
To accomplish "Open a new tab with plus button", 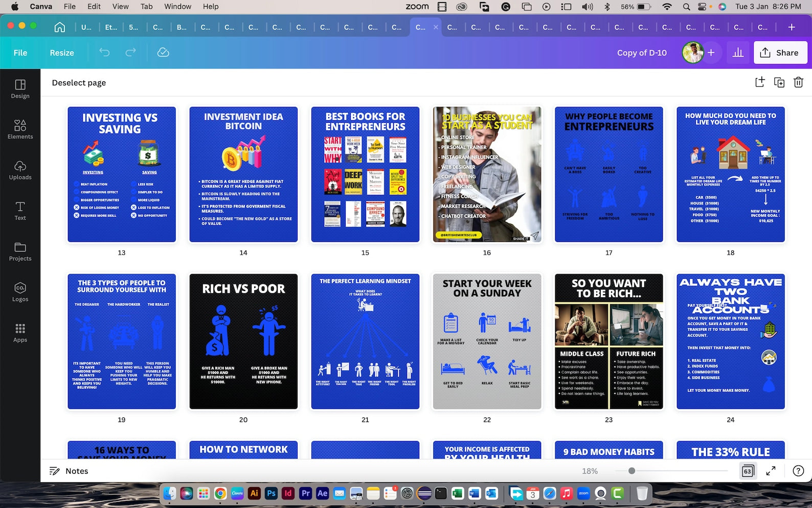I will pyautogui.click(x=792, y=27).
